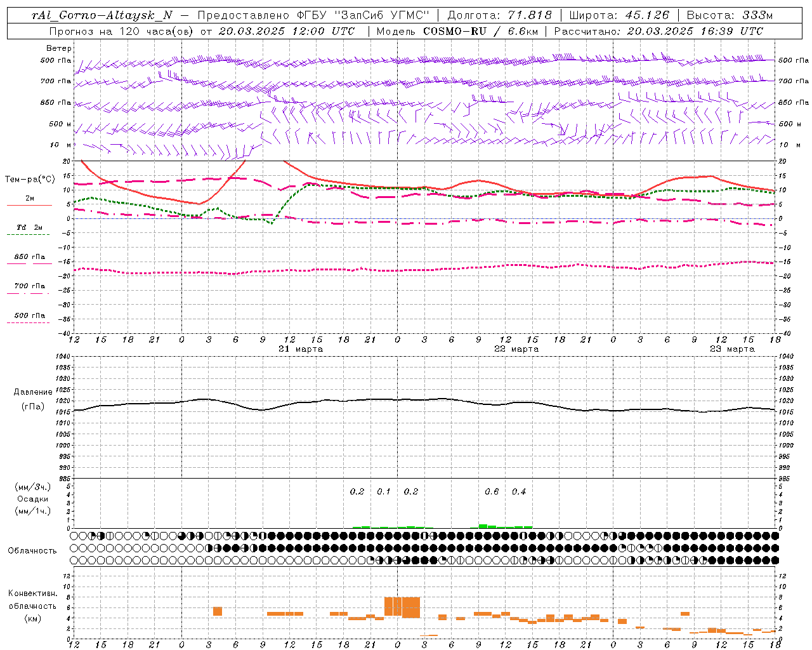The height and width of the screenshot is (650, 812).
Task: Click the Тем-ра(°C) axis label
Action: pos(30,180)
